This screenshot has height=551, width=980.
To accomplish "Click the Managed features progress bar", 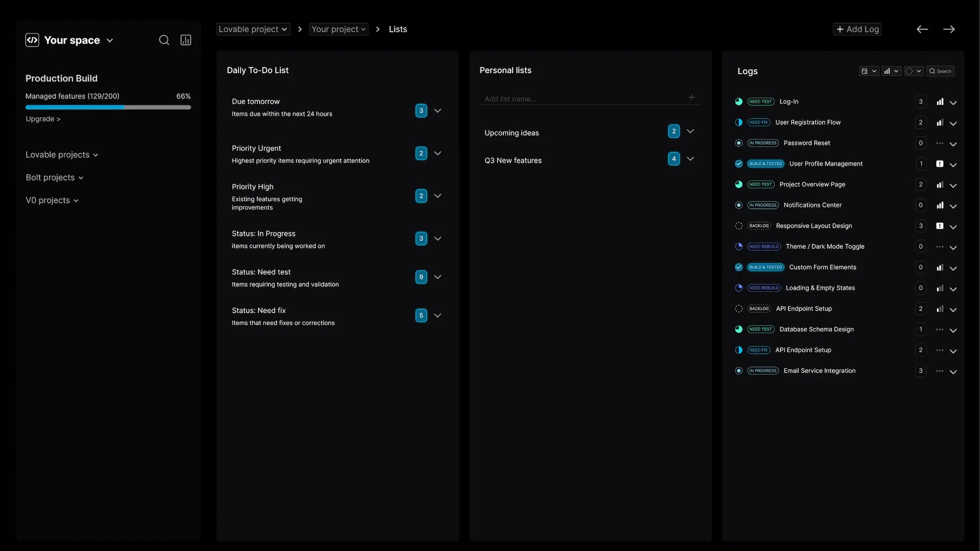I will pyautogui.click(x=108, y=107).
